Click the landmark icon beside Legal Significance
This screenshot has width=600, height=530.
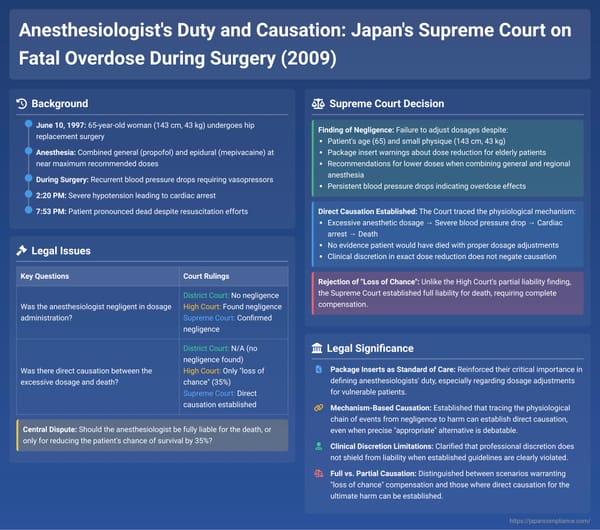tap(319, 348)
